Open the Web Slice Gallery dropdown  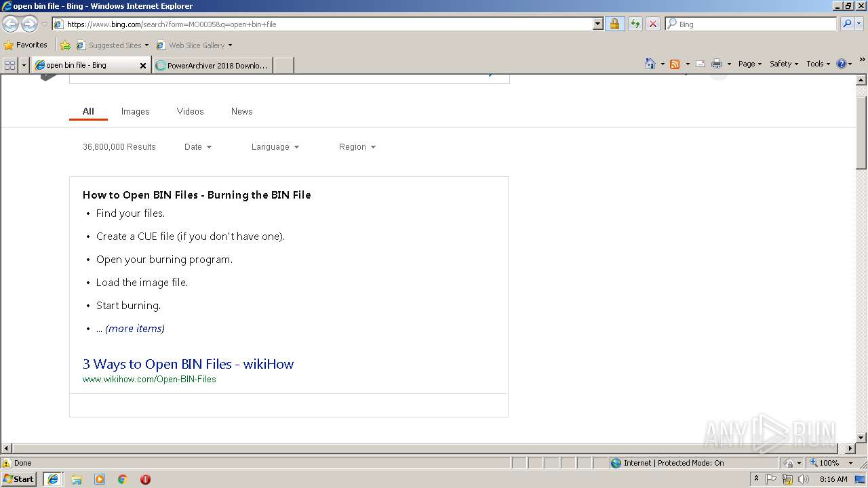[195, 45]
